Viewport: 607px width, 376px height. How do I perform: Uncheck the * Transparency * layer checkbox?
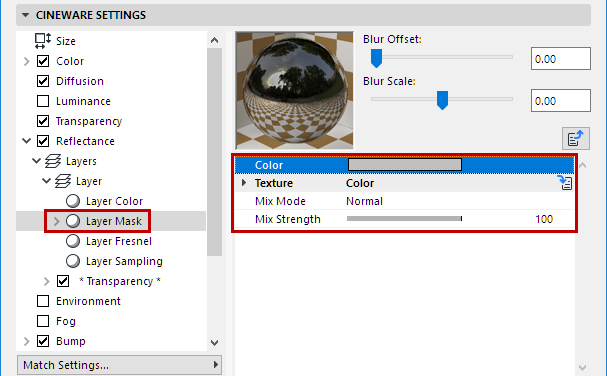[63, 281]
